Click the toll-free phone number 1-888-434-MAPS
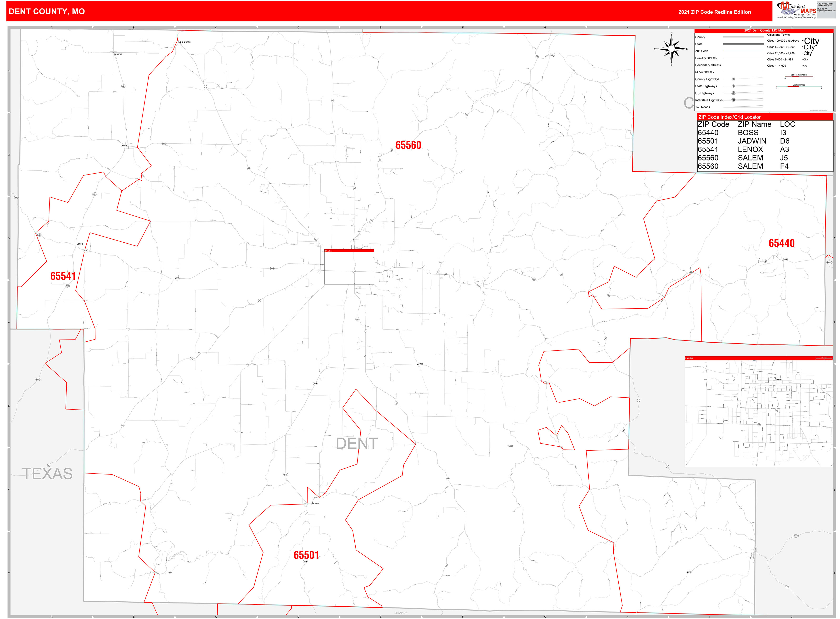Screen dimensions: 840x619 coord(824,5)
